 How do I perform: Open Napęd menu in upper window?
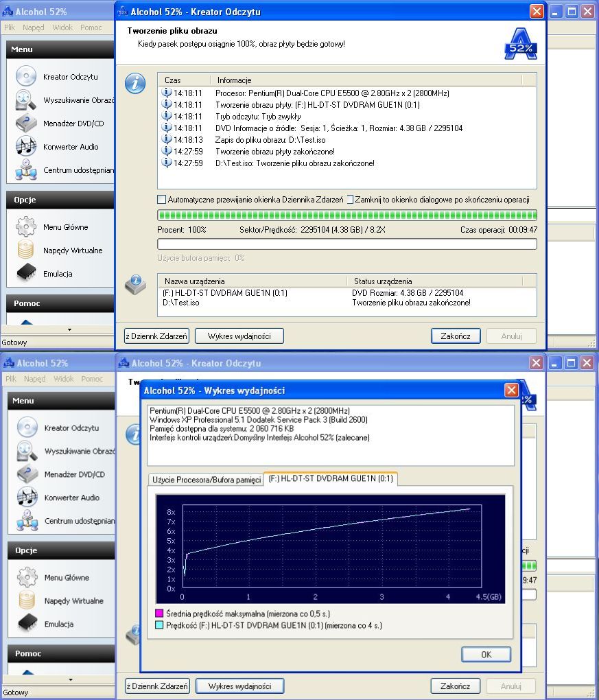pos(34,27)
